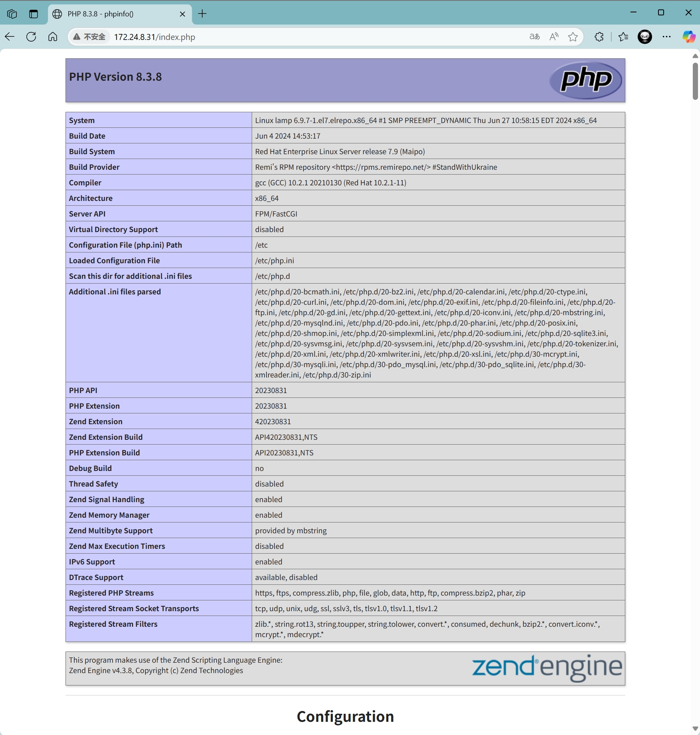Click the Architecture x86_64 value
The width and height of the screenshot is (700, 735).
[267, 198]
